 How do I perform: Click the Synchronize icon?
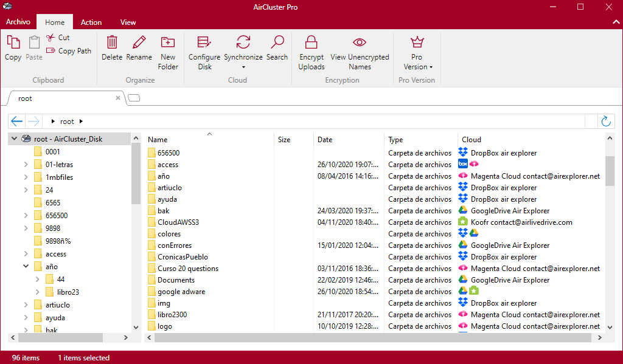pos(243,42)
